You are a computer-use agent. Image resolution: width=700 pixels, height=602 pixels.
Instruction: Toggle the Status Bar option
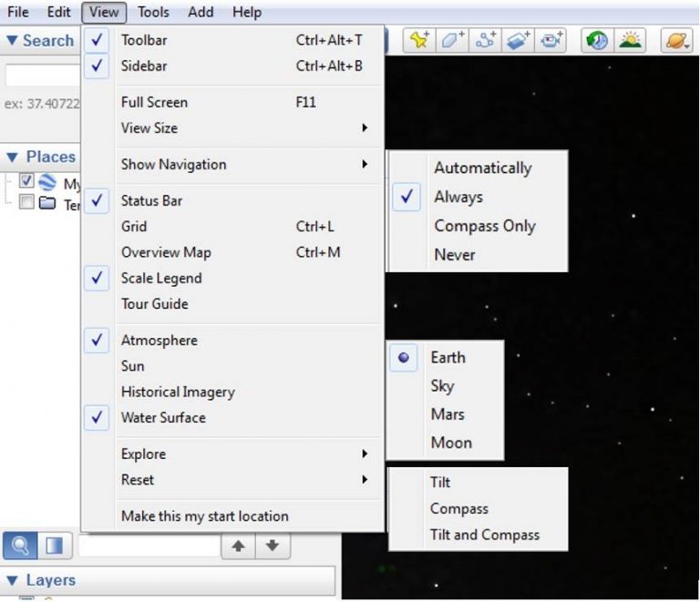pyautogui.click(x=232, y=200)
